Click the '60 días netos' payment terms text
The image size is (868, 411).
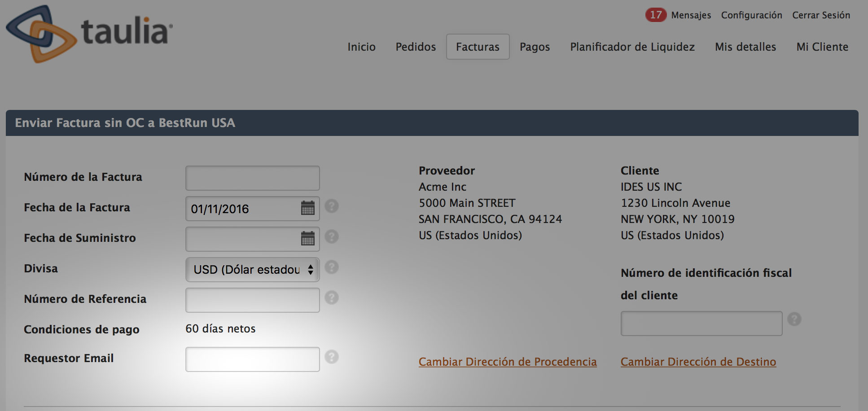click(x=220, y=329)
